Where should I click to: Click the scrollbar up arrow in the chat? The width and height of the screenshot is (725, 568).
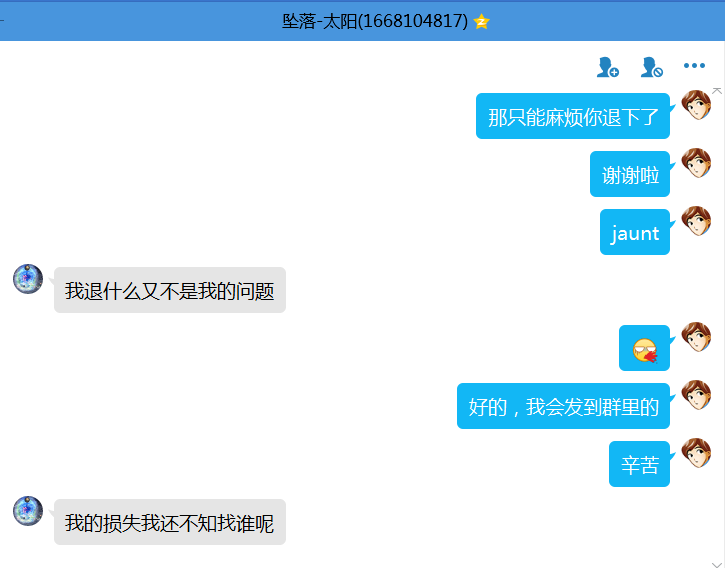[716, 91]
